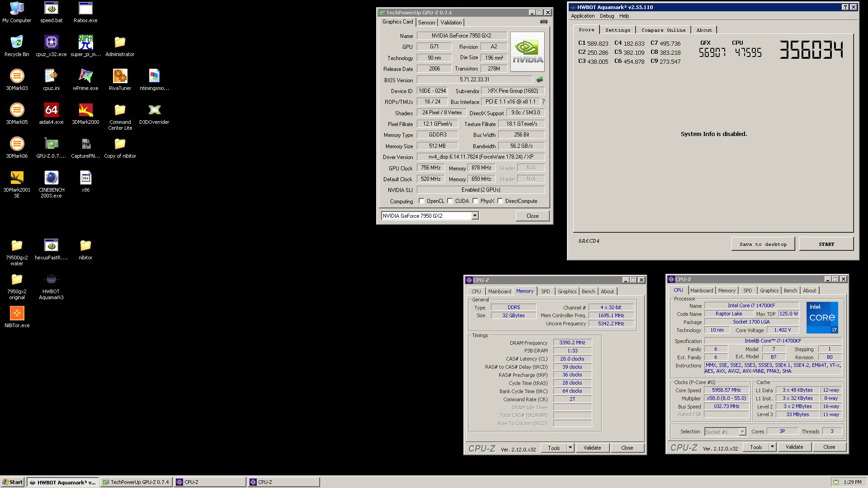
Task: Switch to Mainboard tab in right CPU-Z window
Action: pyautogui.click(x=702, y=291)
